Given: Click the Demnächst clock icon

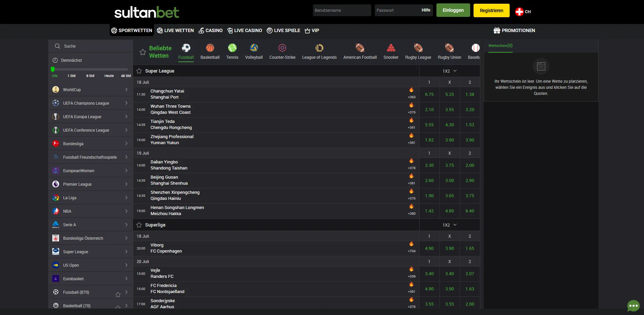Looking at the screenshot, I should click(55, 60).
